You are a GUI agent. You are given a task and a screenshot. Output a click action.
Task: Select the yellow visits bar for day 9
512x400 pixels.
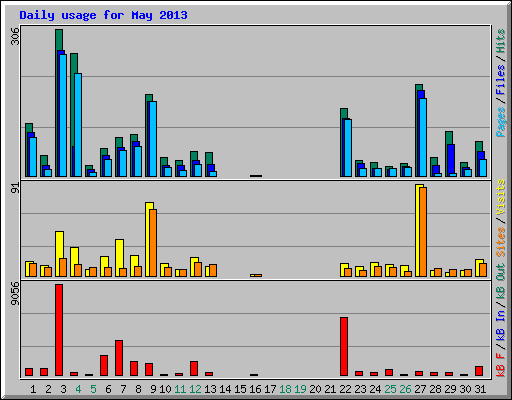click(x=148, y=239)
